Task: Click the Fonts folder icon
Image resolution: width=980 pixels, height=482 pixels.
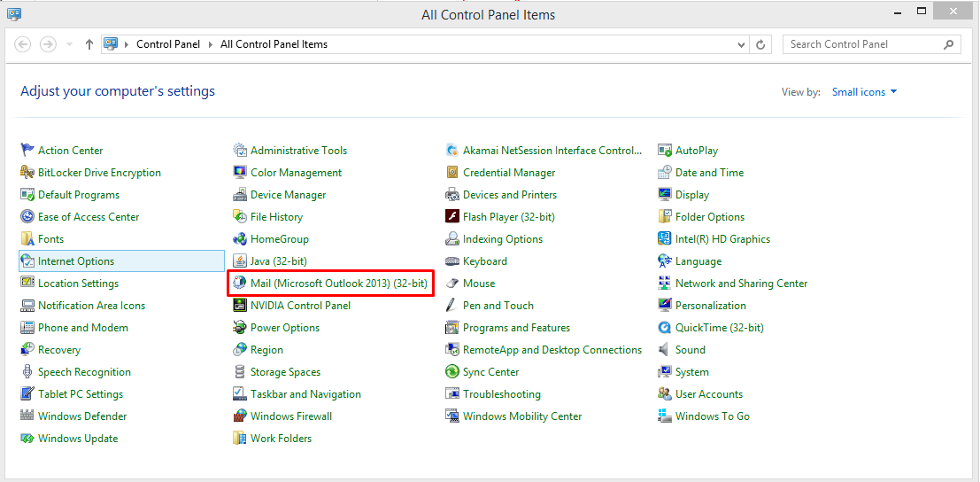Action: [27, 239]
